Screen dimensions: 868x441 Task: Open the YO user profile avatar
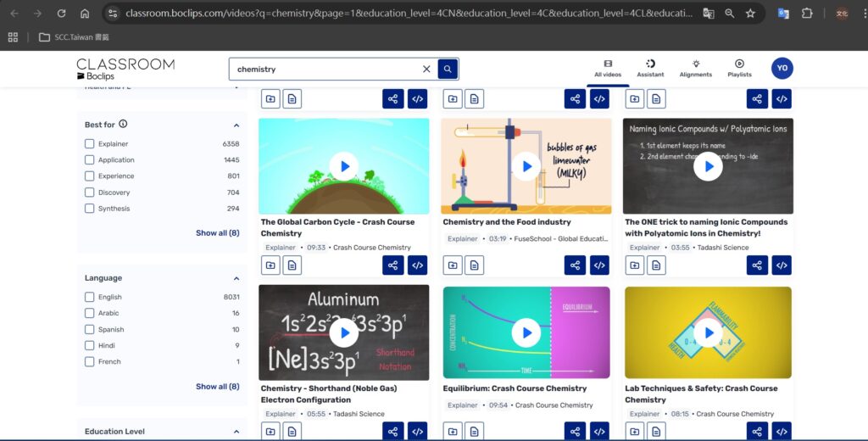tap(782, 69)
